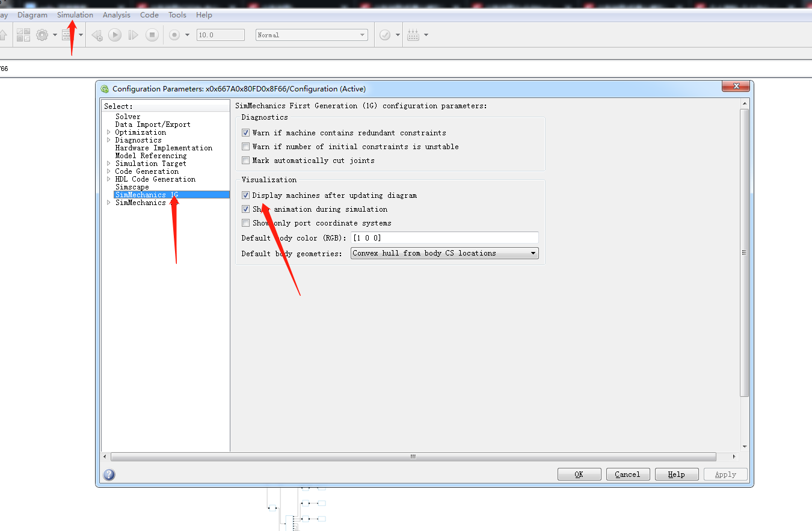Select the Optimization tree item

coord(140,132)
